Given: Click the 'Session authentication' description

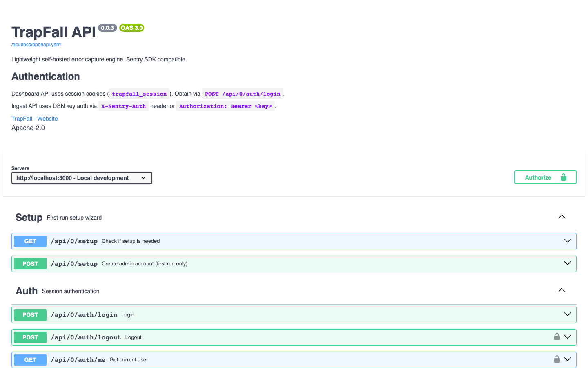Looking at the screenshot, I should point(71,291).
